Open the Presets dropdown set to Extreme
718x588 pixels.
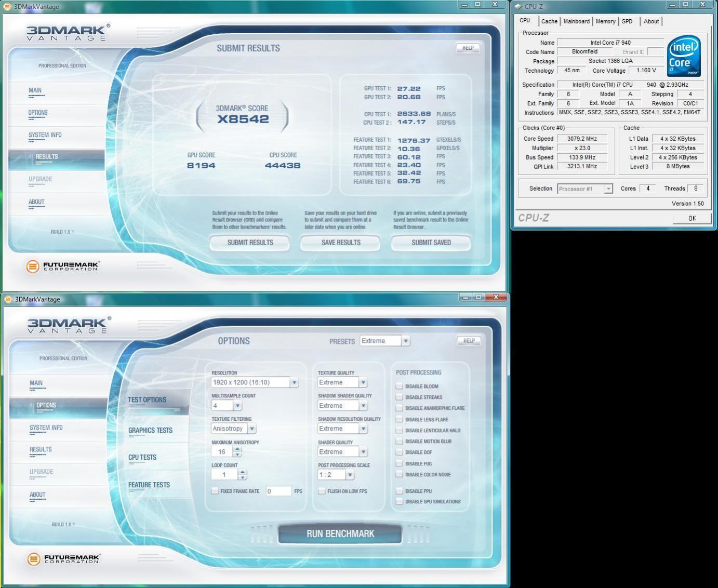[384, 341]
